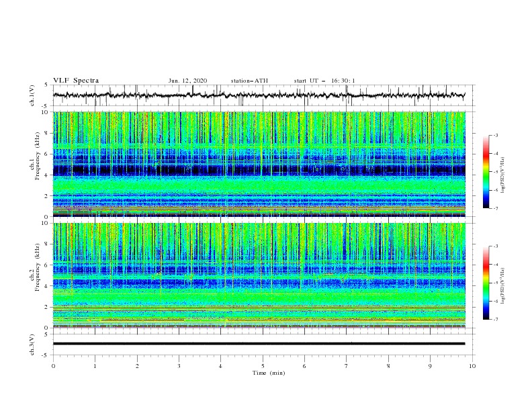
Task: Click the ch.3(V) axis label
Action: pos(32,345)
